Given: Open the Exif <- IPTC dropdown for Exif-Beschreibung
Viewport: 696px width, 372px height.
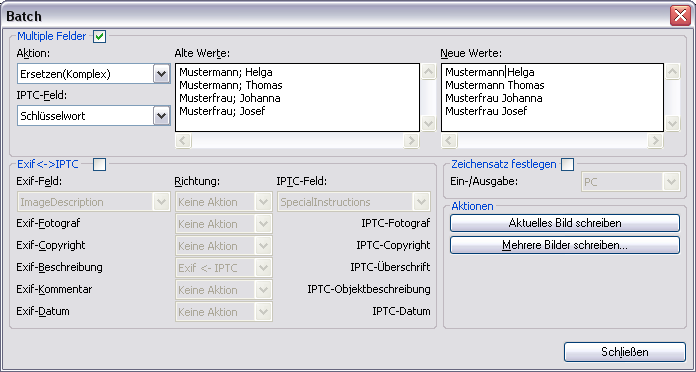Looking at the screenshot, I should pos(224,268).
